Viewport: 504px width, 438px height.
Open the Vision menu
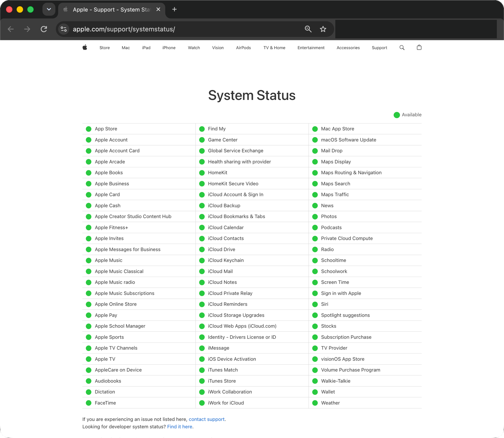[218, 48]
